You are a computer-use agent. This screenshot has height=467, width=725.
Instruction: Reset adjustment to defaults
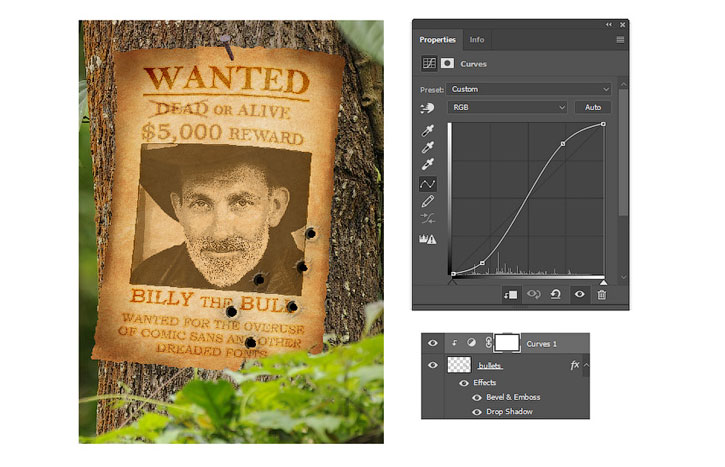(x=555, y=295)
